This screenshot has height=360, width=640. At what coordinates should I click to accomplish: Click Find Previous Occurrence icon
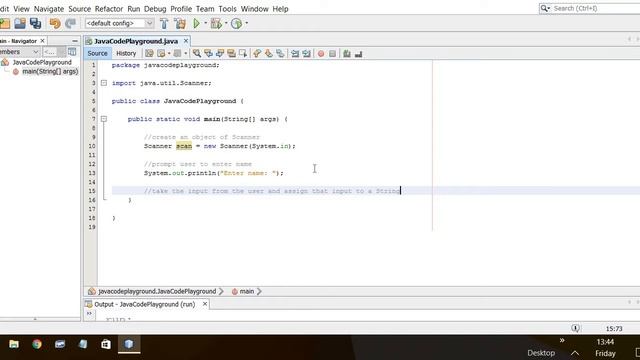point(208,53)
